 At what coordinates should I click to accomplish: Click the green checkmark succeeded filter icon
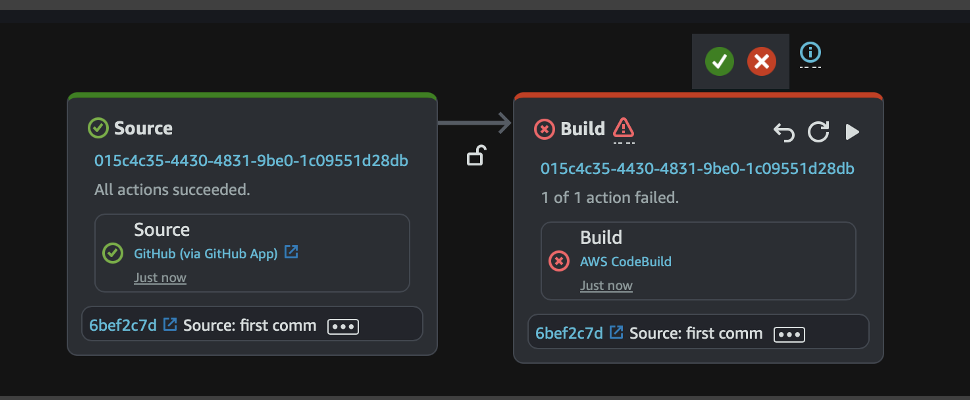(719, 61)
